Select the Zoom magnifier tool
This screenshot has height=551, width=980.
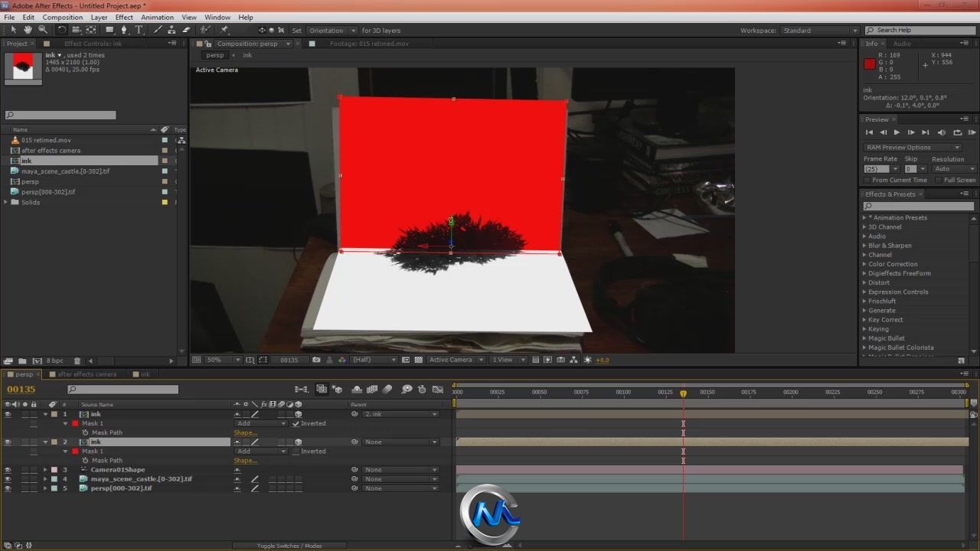[42, 30]
